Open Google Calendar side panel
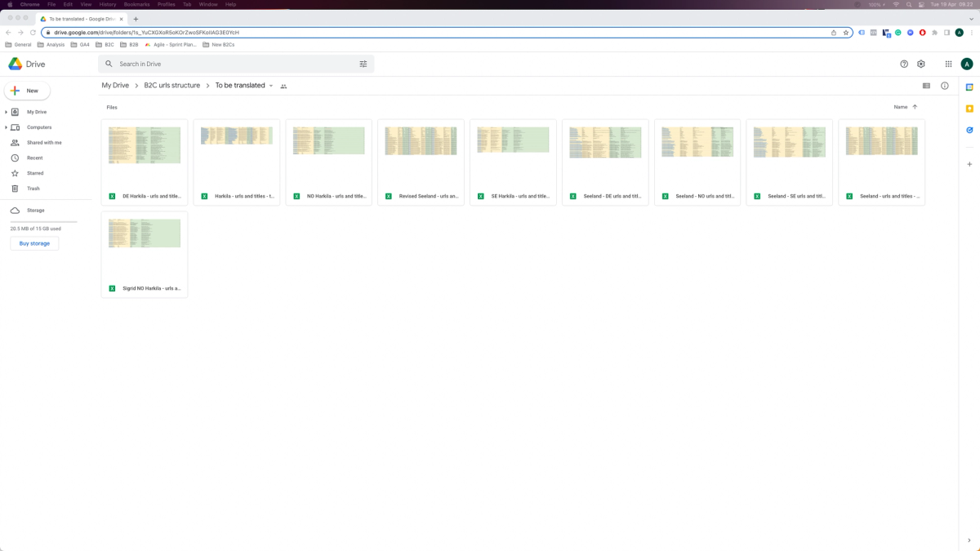The image size is (980, 551). (969, 87)
